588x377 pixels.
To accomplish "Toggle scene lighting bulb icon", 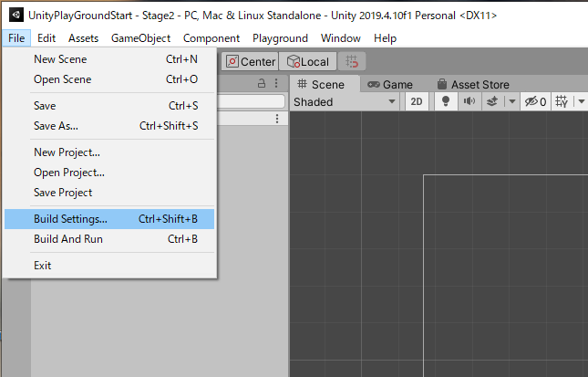I will 446,101.
